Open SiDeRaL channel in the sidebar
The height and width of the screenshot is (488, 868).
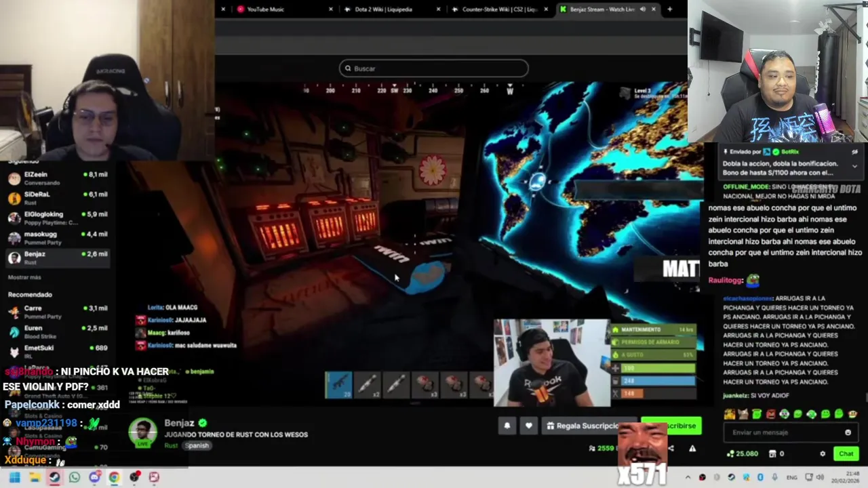[58, 197]
